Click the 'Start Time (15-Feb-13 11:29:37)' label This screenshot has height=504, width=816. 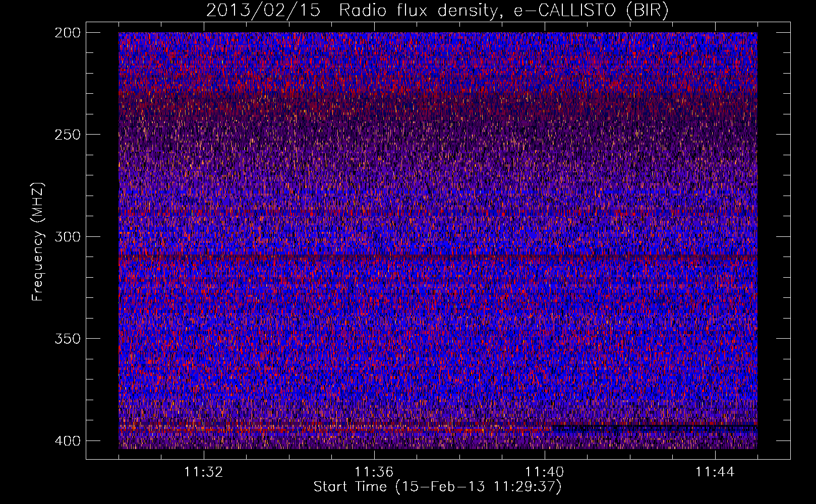(x=437, y=487)
